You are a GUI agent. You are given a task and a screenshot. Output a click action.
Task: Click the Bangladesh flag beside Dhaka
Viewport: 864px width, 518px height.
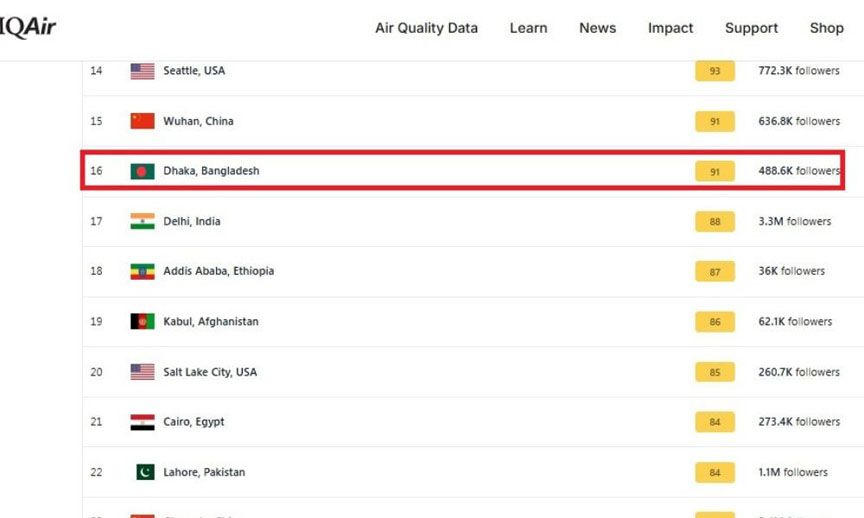click(142, 171)
